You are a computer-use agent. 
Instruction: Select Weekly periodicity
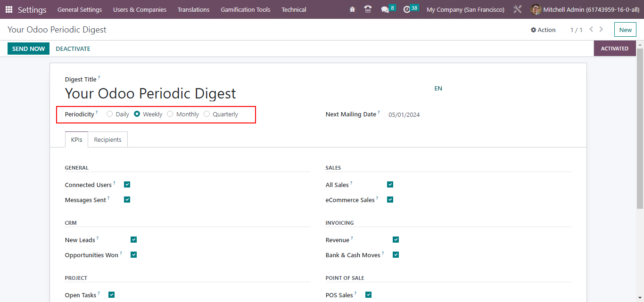(137, 114)
